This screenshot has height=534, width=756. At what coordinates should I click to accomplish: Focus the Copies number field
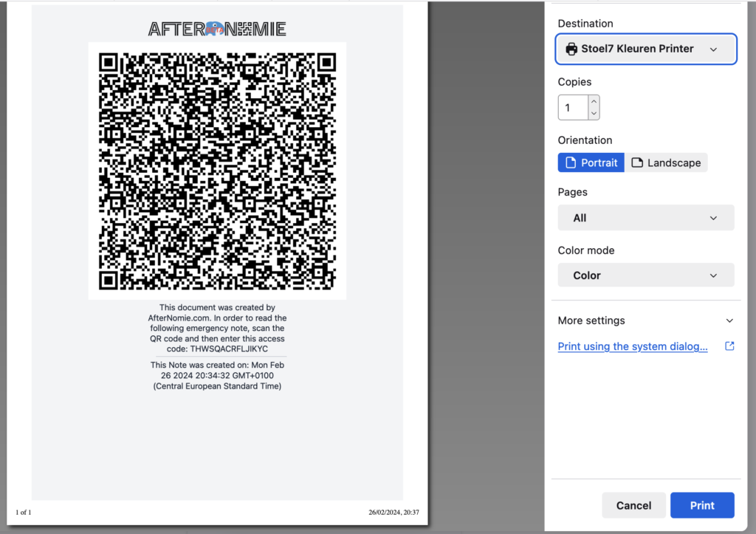tap(573, 108)
